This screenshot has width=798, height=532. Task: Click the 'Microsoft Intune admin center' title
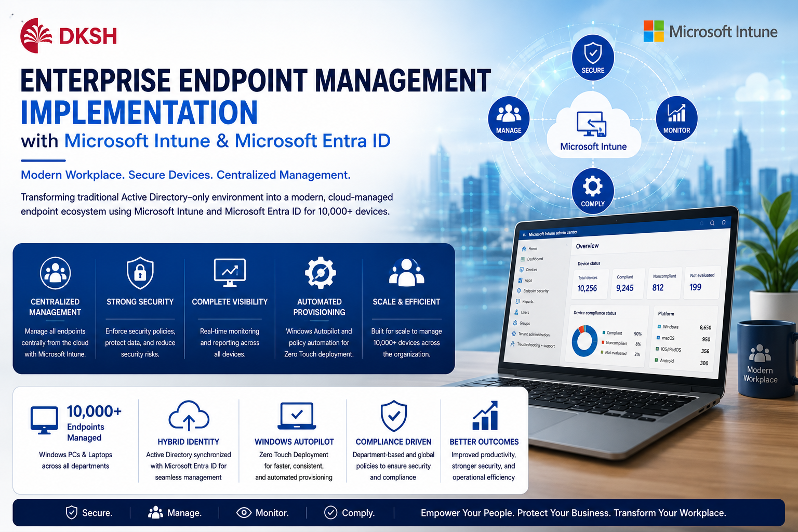tap(553, 233)
